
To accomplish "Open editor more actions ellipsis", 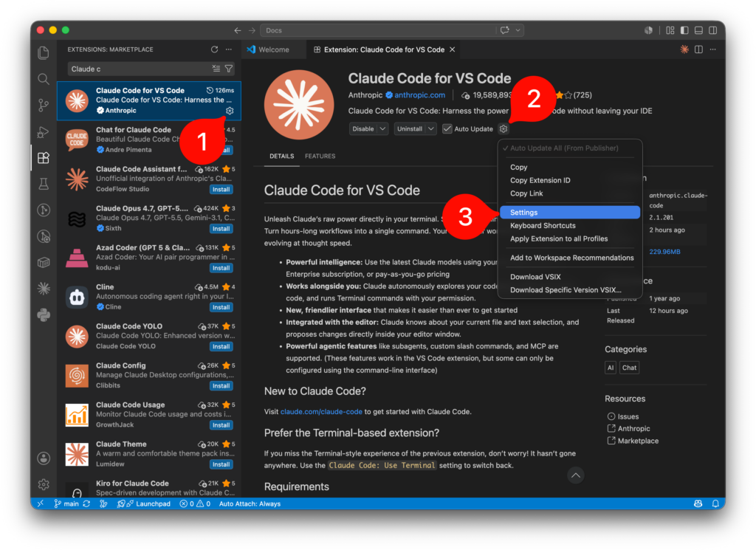I will click(712, 49).
